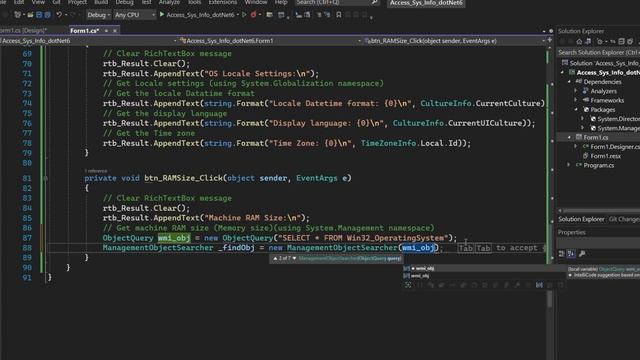Image resolution: width=640 pixels, height=360 pixels.
Task: Click the search magnifier icon
Action: coord(374,2)
